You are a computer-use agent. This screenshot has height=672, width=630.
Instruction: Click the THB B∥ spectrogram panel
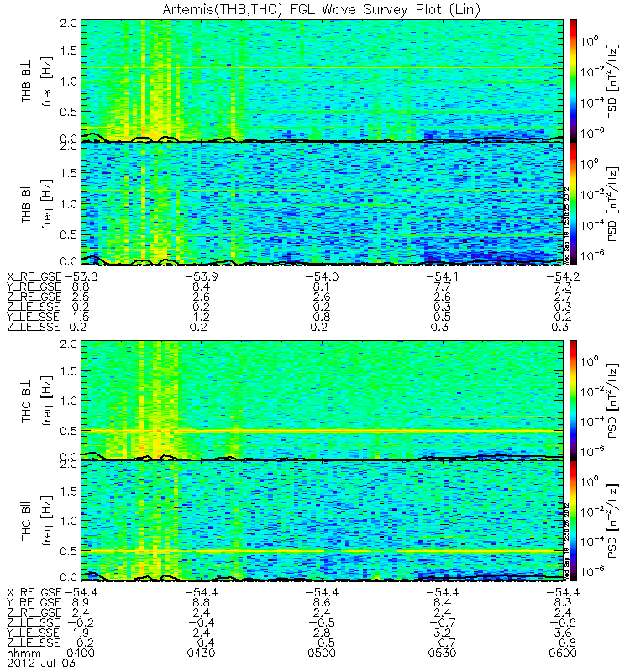(x=323, y=203)
